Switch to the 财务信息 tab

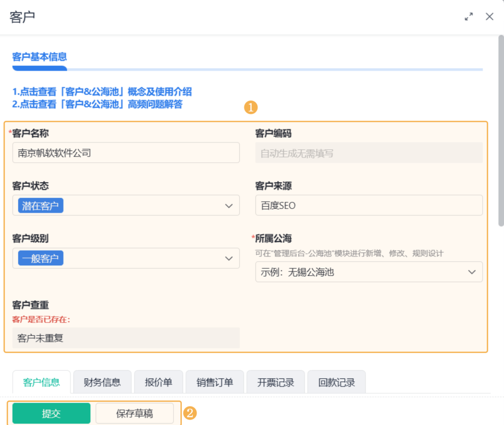coord(102,382)
